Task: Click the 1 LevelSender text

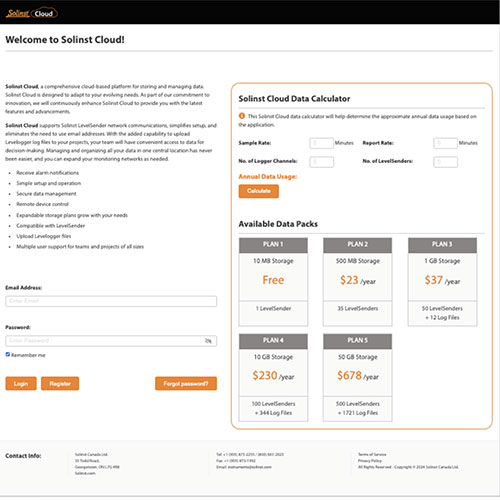Action: coord(273,309)
